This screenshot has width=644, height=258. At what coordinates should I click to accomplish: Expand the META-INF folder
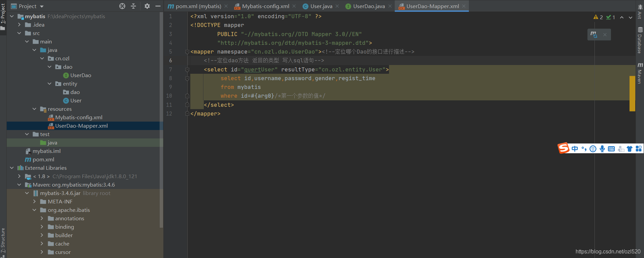pyautogui.click(x=34, y=201)
